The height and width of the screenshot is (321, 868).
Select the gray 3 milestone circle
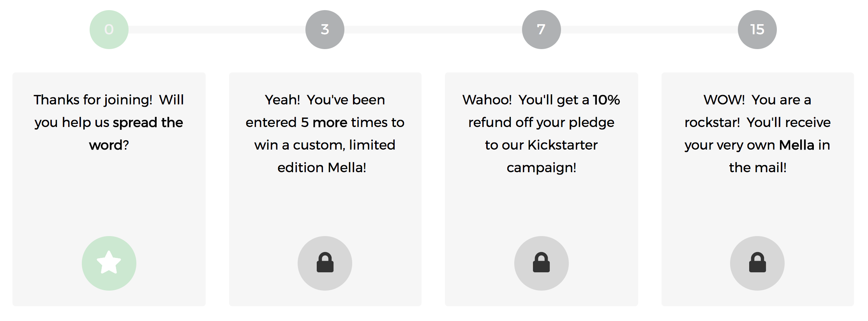[325, 30]
